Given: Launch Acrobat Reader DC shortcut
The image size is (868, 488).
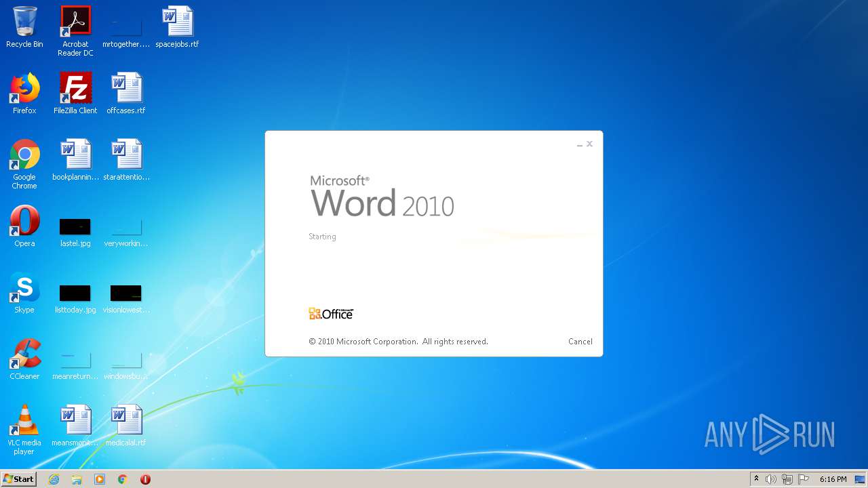Looking at the screenshot, I should (75, 31).
